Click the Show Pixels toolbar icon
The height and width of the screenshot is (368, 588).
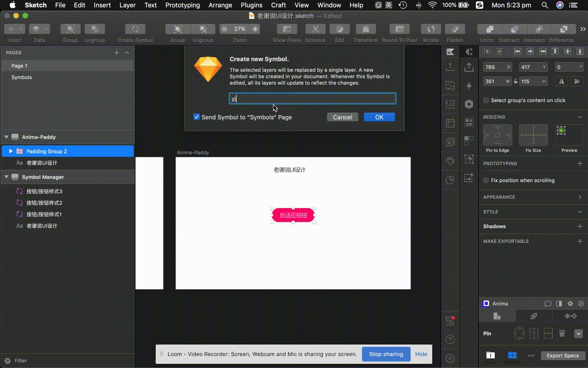click(287, 29)
